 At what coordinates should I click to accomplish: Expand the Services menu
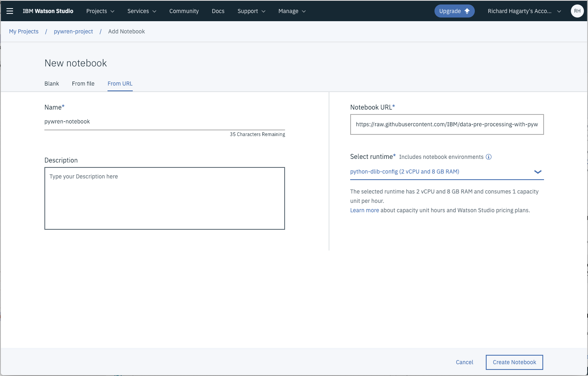pyautogui.click(x=142, y=11)
